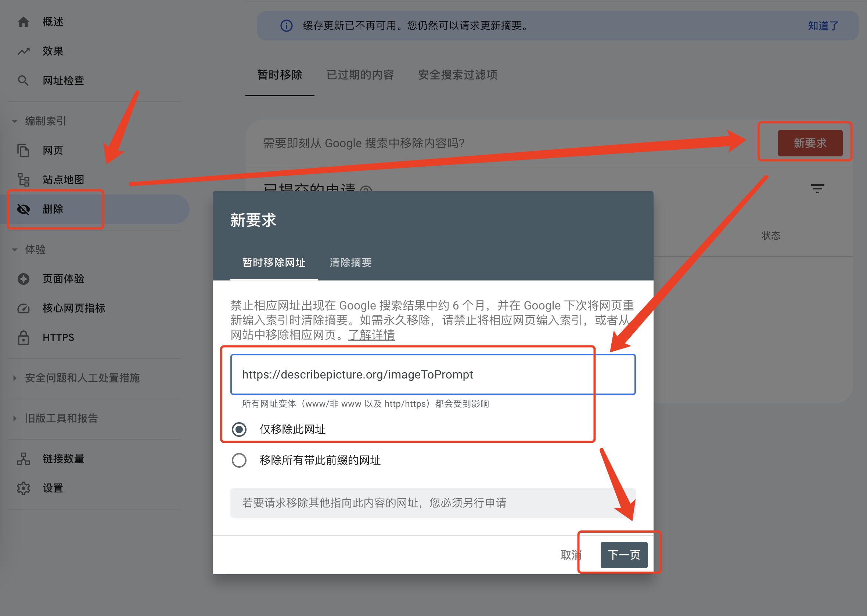Select 仅移除此网址 radio option
The image size is (867, 616).
239,430
